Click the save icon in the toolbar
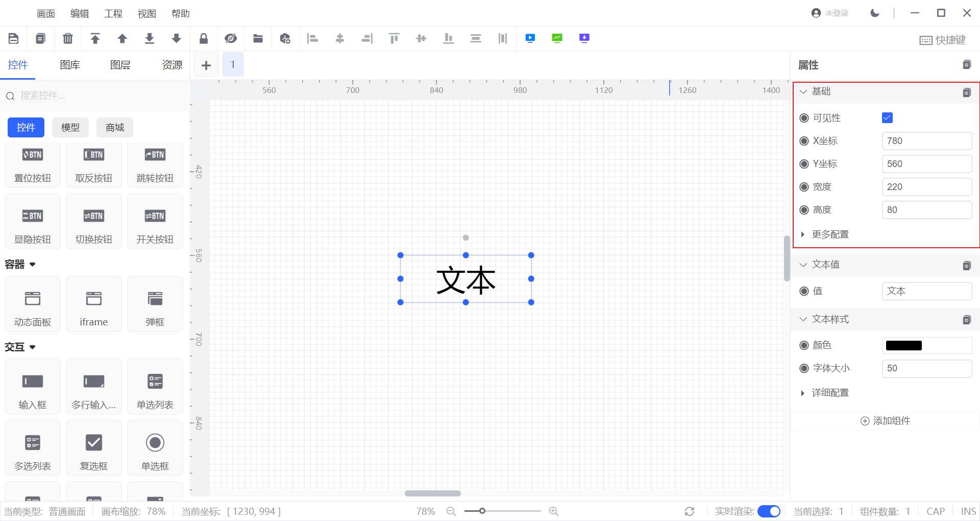 pyautogui.click(x=14, y=38)
